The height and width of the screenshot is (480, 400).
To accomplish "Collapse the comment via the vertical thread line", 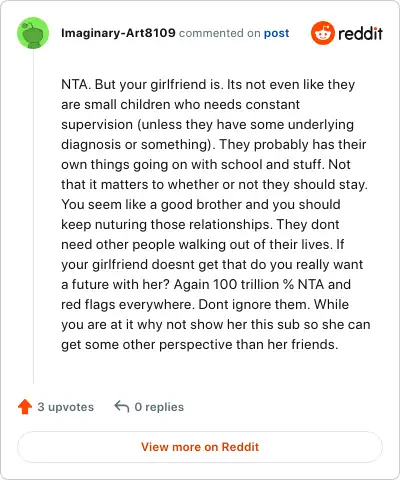I will click(x=33, y=217).
